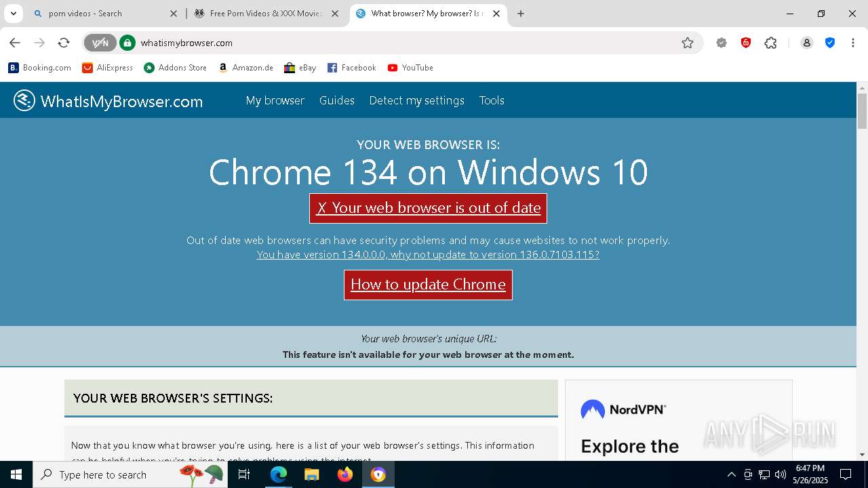Show hidden system tray icons
Image resolution: width=868 pixels, height=488 pixels.
(x=731, y=474)
